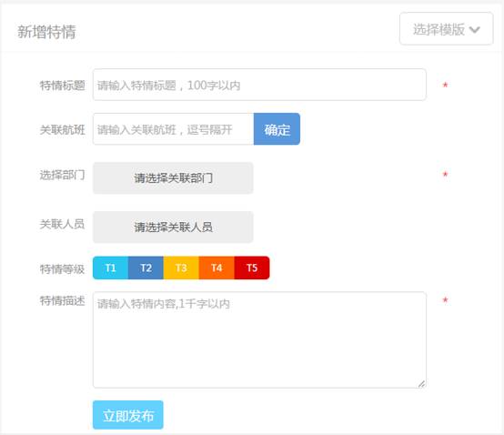This screenshot has width=504, height=435.
Task: Pick the yellow T3 severity level
Action: [181, 268]
